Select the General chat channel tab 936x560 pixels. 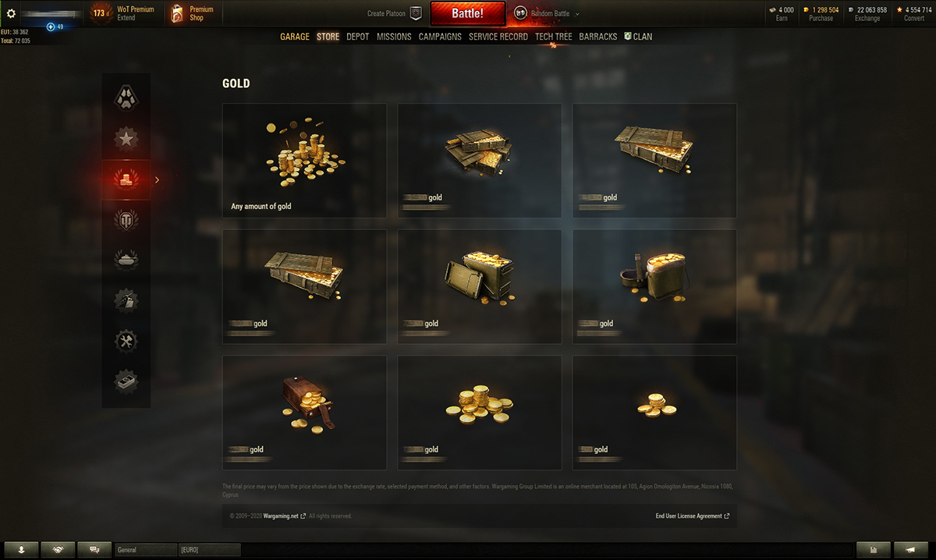coord(145,550)
